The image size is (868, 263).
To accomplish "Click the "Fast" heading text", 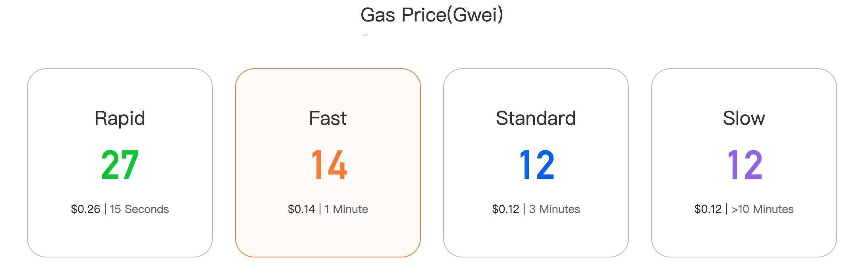I will point(328,118).
